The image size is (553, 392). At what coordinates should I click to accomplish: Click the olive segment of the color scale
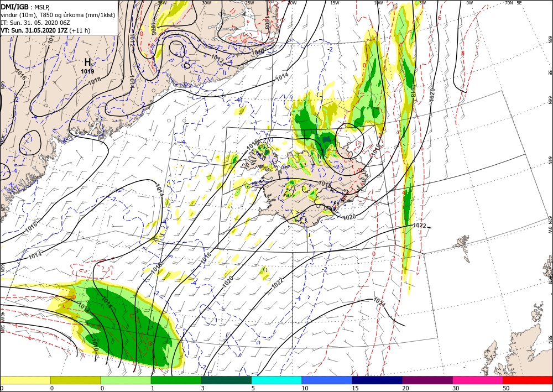tap(75, 380)
